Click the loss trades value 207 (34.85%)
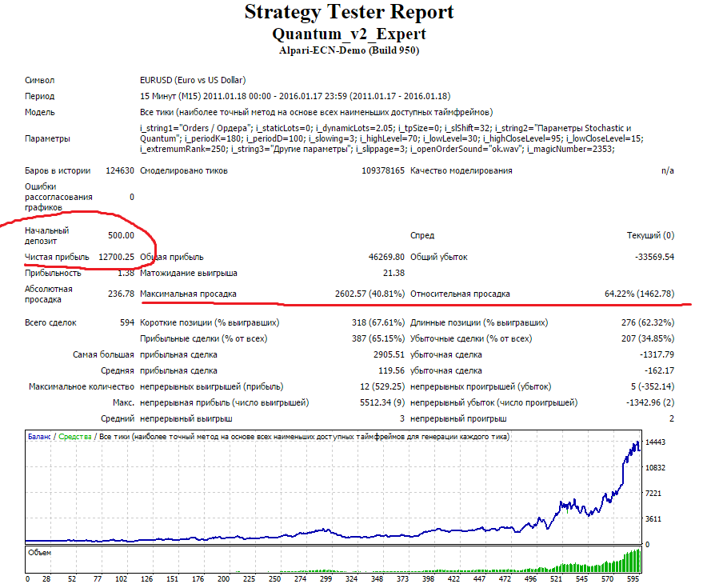This screenshot has width=703, height=588. pyautogui.click(x=647, y=338)
